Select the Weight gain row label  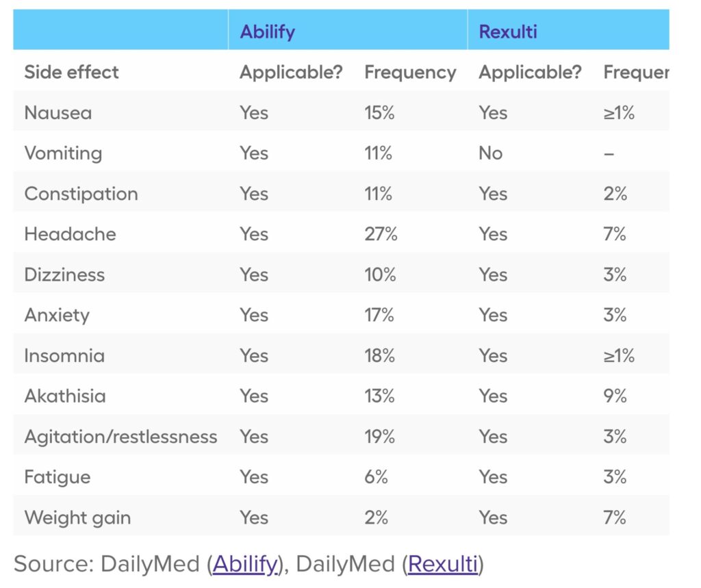coord(77,517)
